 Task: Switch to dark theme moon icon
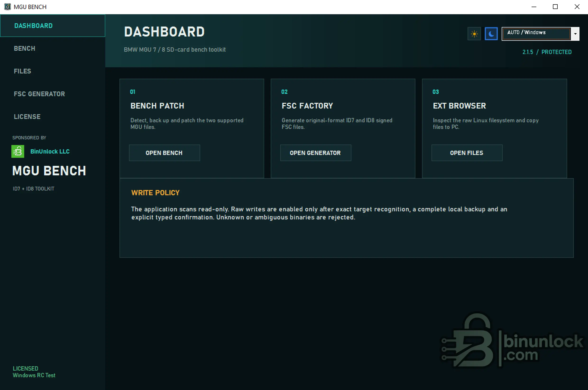[491, 34]
